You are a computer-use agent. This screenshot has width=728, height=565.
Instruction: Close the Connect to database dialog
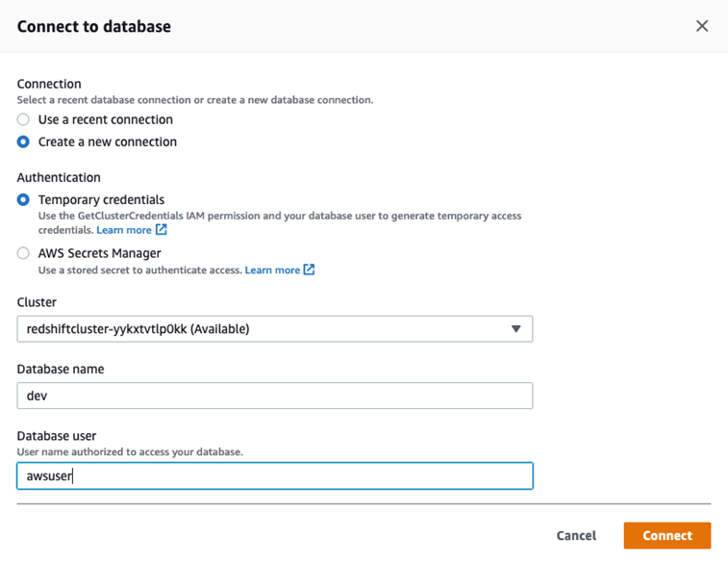click(x=702, y=26)
